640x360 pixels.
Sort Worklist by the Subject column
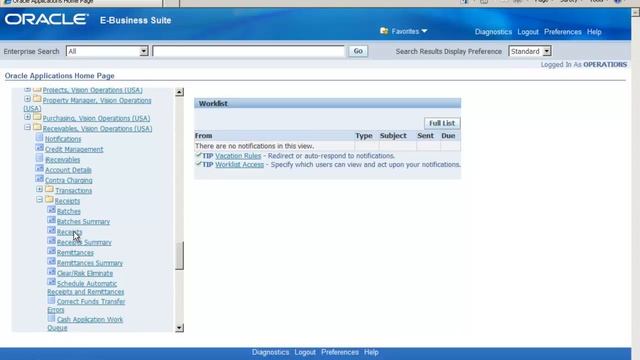(x=393, y=136)
